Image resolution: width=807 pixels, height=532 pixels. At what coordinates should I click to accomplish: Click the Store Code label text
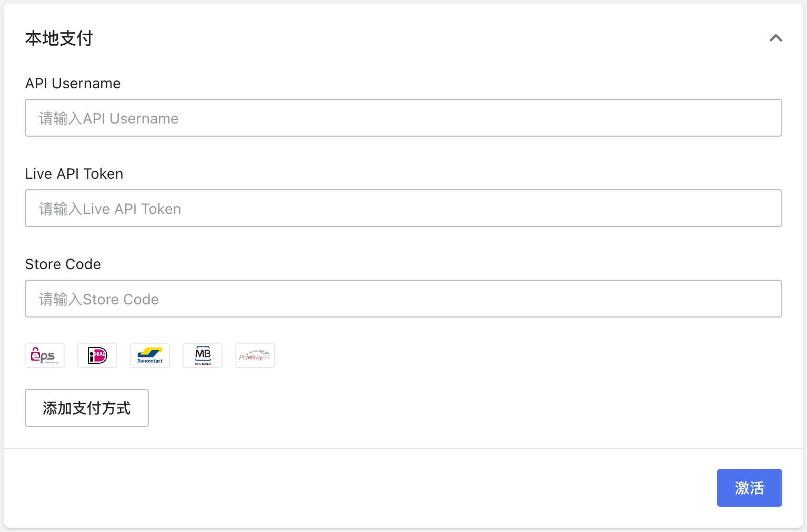coord(63,264)
